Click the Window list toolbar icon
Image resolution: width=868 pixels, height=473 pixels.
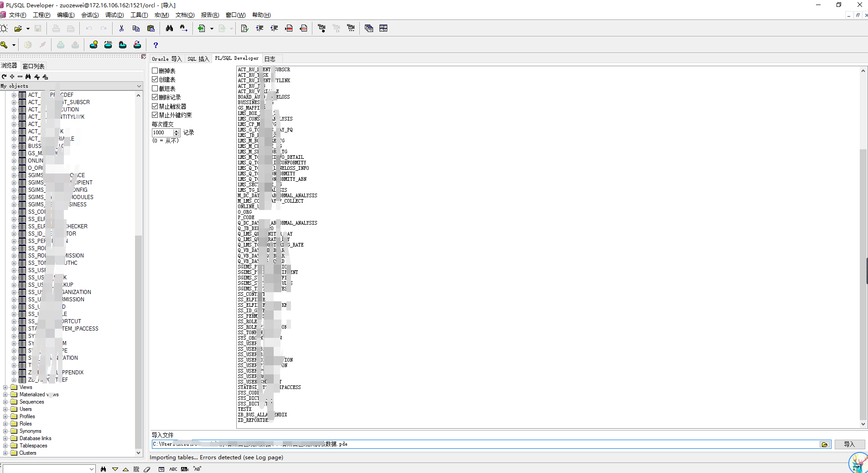pos(369,28)
